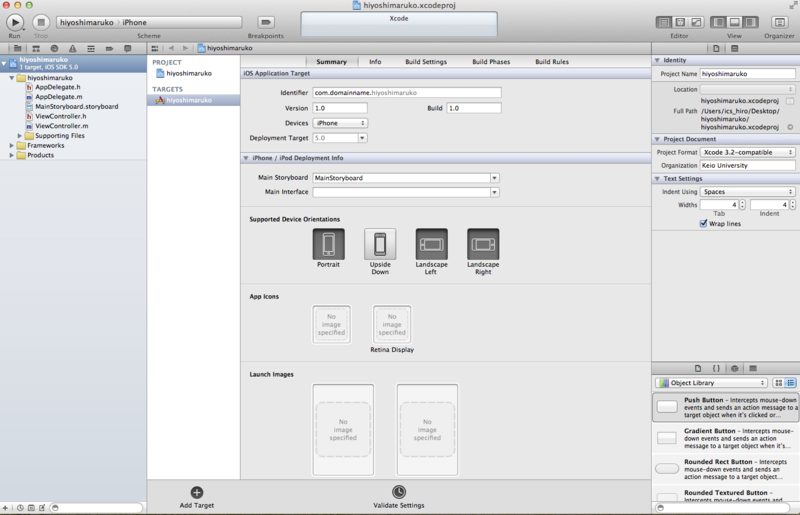Screen dimensions: 800x515
Task: Open related files menu in jump bar
Action: (155, 48)
